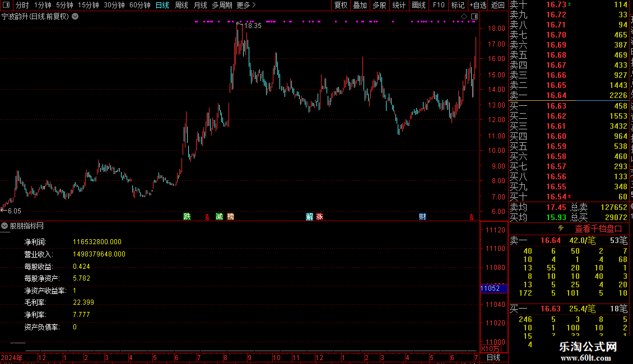Select the 1分钟 period

coord(43,5)
